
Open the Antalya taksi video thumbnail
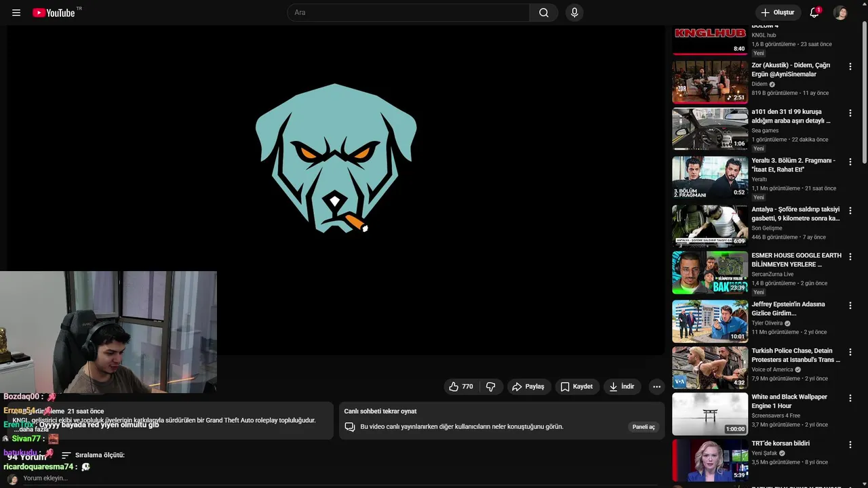point(710,226)
